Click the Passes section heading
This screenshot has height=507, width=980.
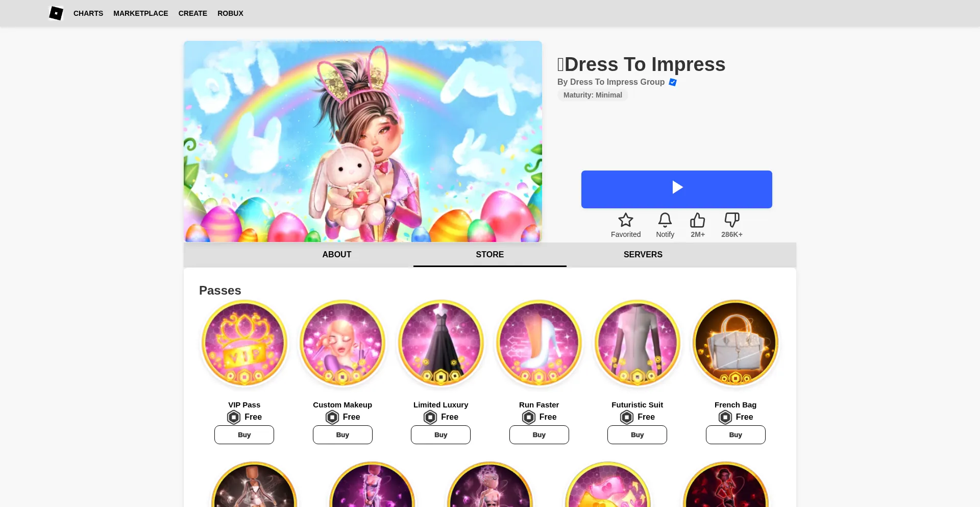(220, 291)
